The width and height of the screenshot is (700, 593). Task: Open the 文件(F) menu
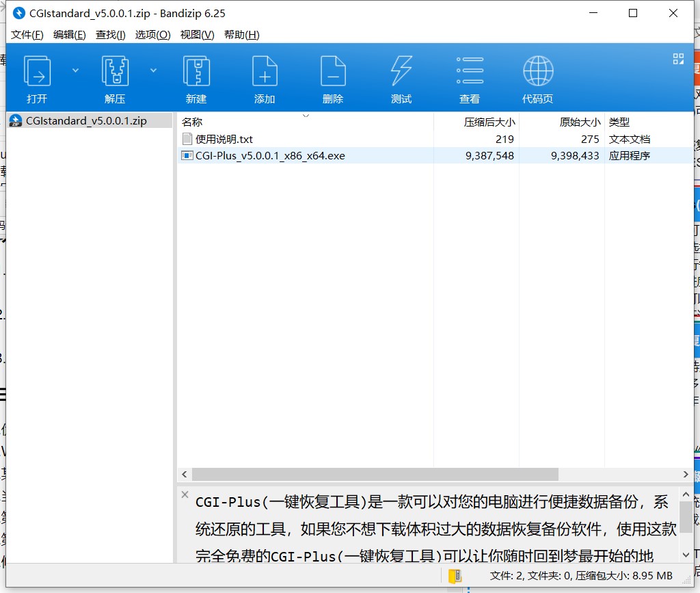27,35
